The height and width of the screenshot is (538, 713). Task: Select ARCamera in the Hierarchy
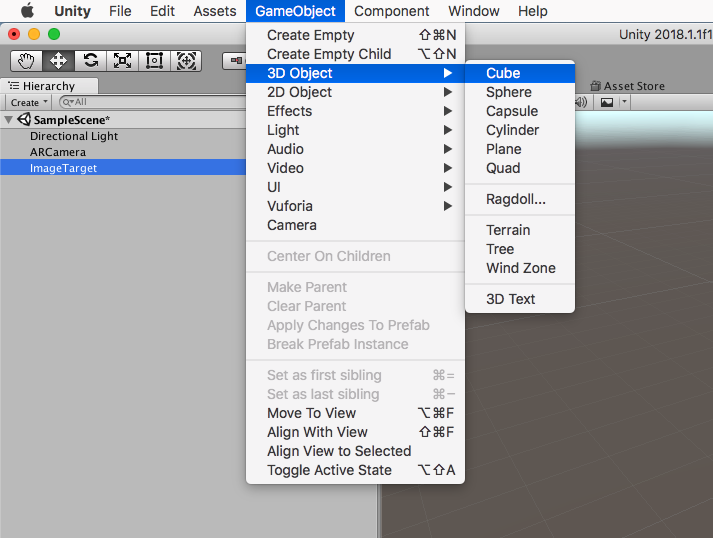pos(58,152)
